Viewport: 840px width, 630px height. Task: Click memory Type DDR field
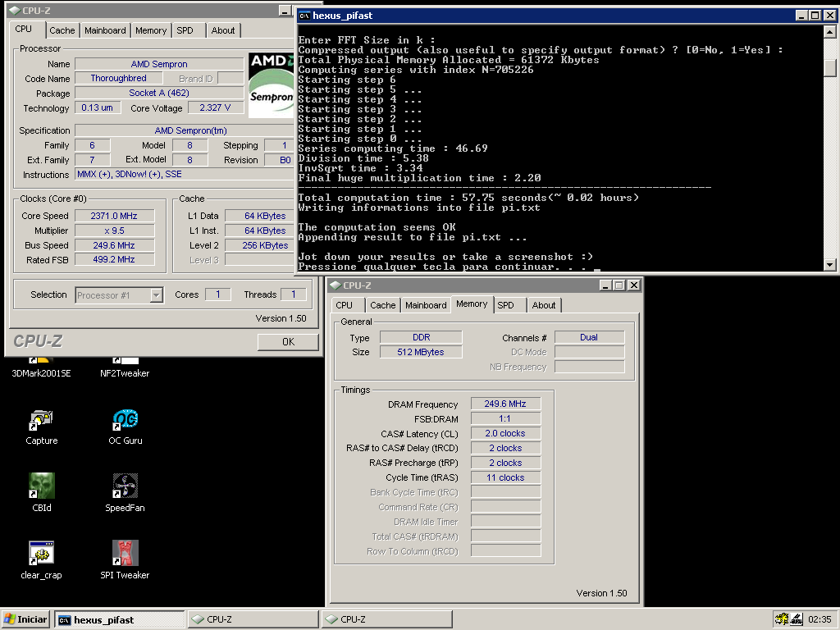pyautogui.click(x=421, y=337)
